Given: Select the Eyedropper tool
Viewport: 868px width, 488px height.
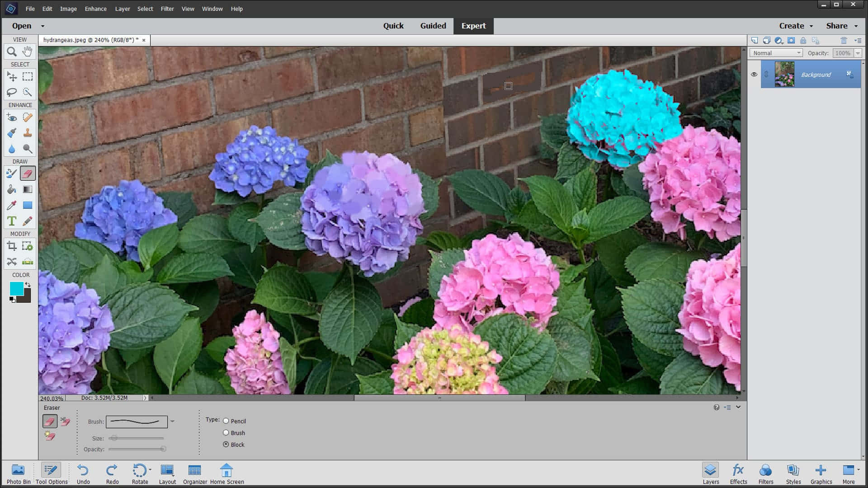Looking at the screenshot, I should click(x=12, y=205).
